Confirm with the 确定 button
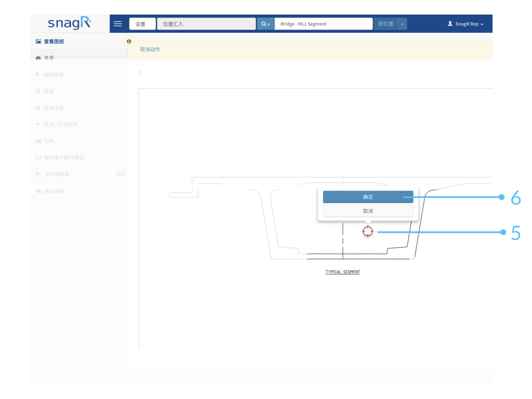Image resolution: width=532 pixels, height=399 pixels. 368,197
